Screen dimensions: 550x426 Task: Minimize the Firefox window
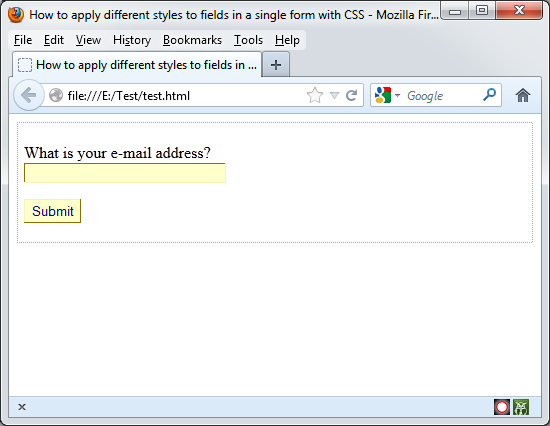455,11
